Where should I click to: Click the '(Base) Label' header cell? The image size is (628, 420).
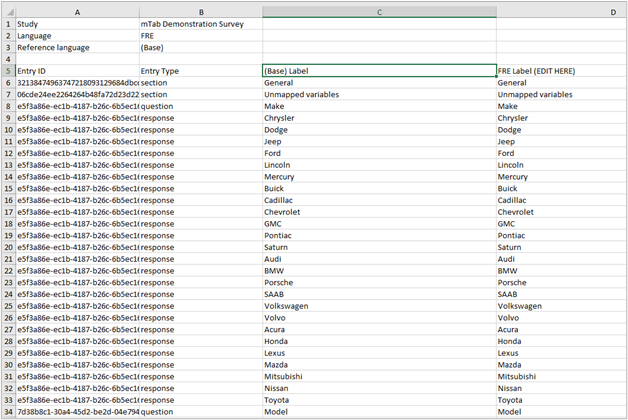pyautogui.click(x=379, y=71)
